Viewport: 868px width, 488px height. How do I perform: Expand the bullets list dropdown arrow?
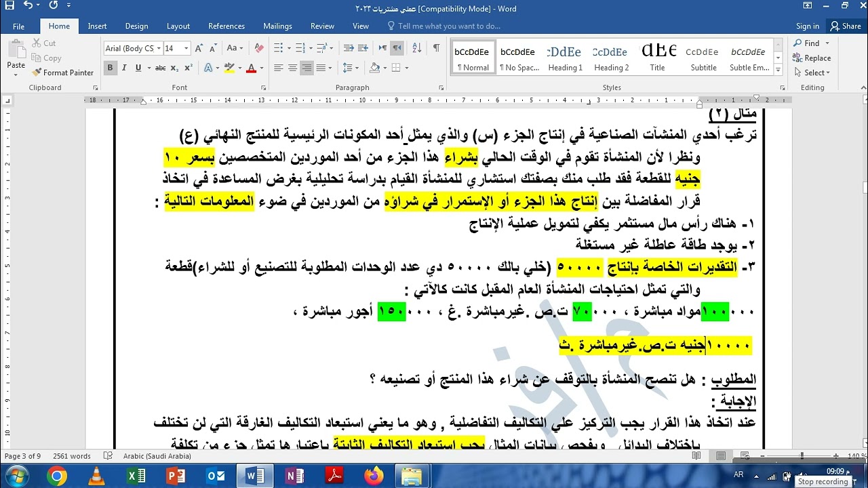pos(290,48)
